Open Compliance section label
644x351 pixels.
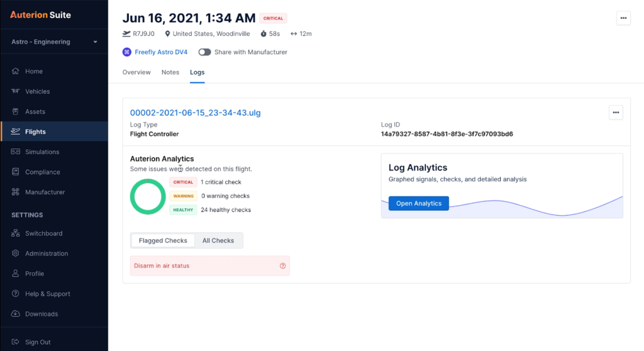[x=42, y=172]
